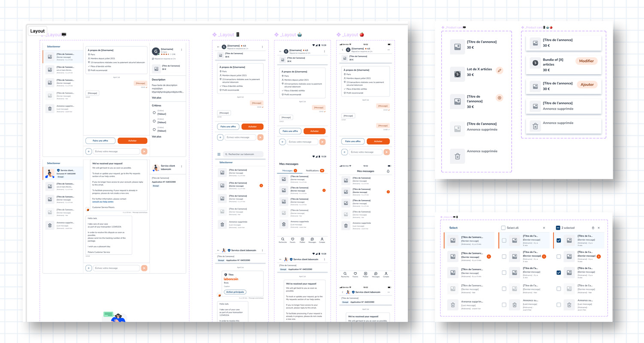Switch to the Notifications tab

[x=313, y=171]
